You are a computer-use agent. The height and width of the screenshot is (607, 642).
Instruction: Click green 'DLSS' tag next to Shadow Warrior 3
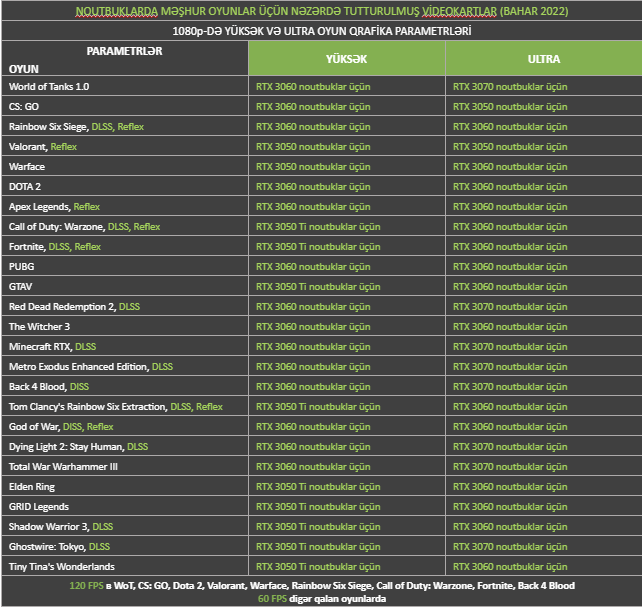(x=103, y=527)
